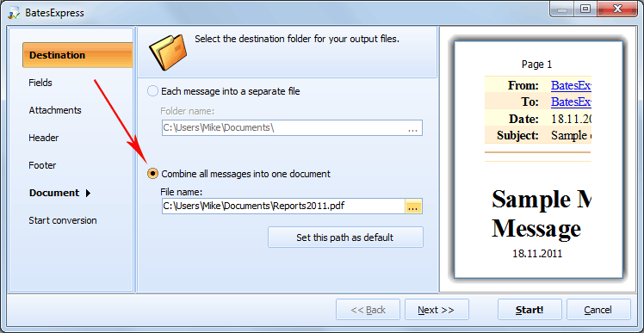The image size is (644, 333).
Task: Click the destination folder icon
Action: [168, 52]
